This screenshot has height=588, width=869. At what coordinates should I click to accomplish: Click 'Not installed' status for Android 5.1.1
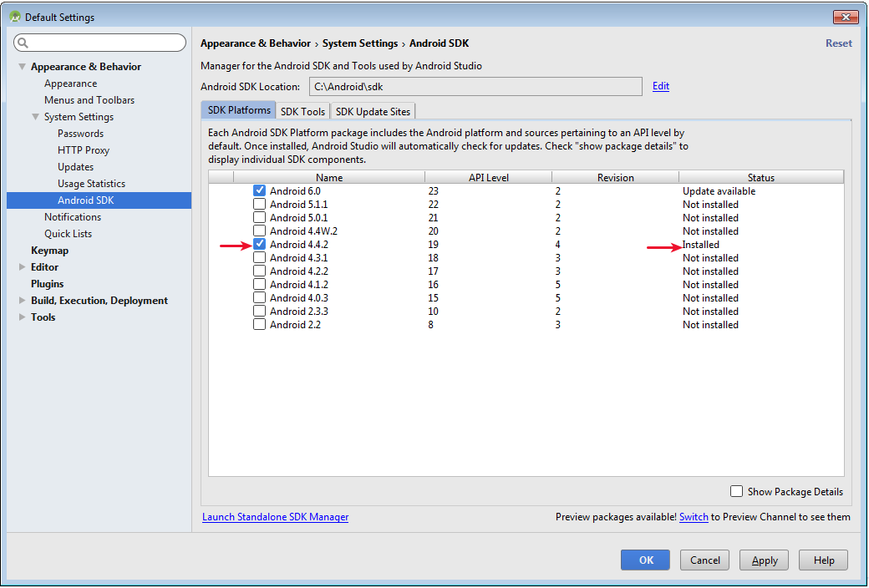(x=710, y=204)
